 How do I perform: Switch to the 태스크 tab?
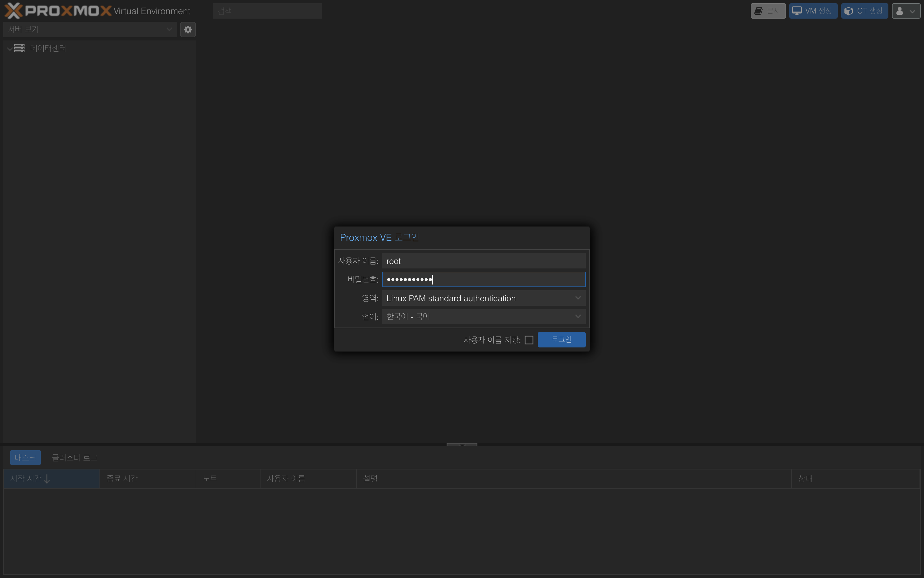point(25,458)
